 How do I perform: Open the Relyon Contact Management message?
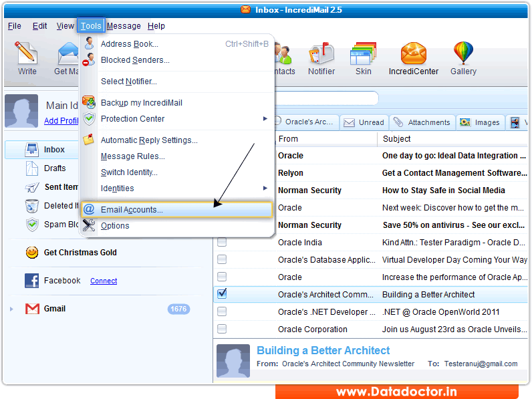(x=402, y=172)
